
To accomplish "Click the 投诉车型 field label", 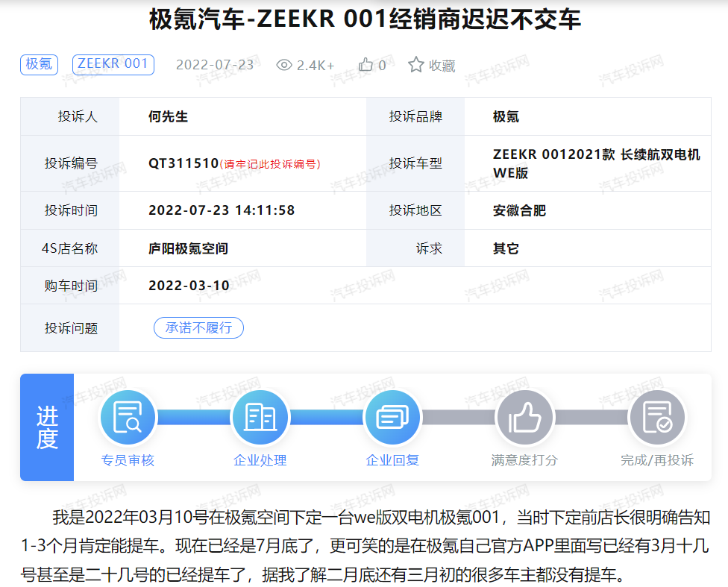I will click(x=415, y=163).
